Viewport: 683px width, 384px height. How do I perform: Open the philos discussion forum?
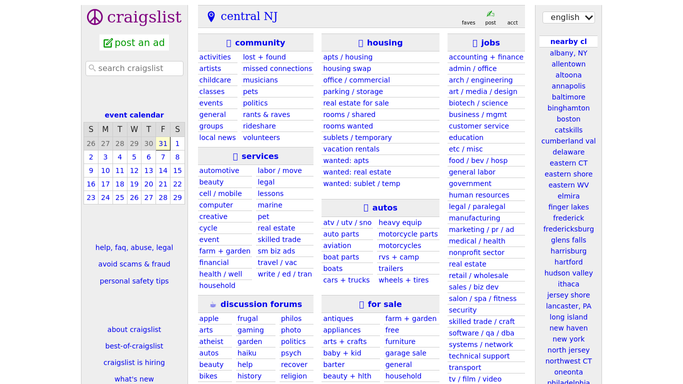pos(291,319)
